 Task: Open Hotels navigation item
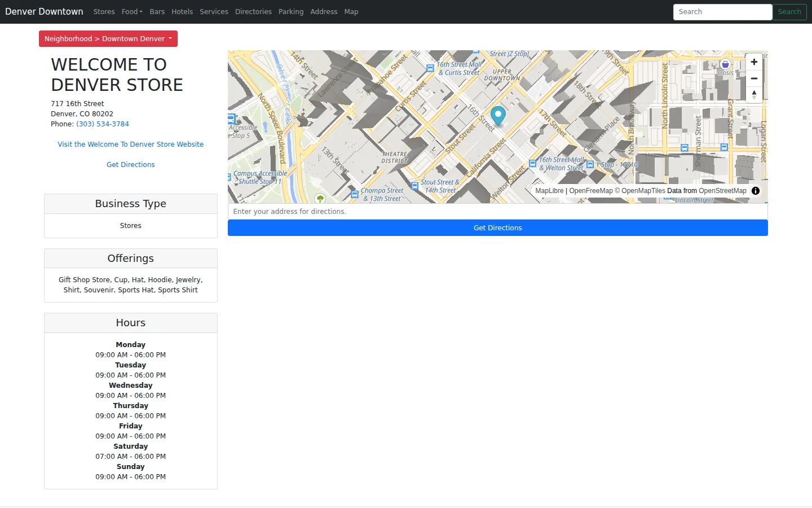(182, 12)
